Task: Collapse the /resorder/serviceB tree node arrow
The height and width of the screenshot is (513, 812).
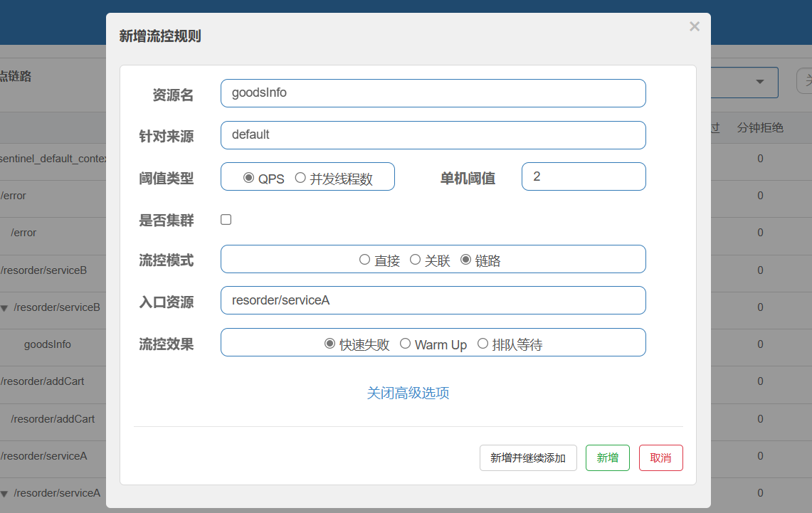Action: [x=4, y=308]
